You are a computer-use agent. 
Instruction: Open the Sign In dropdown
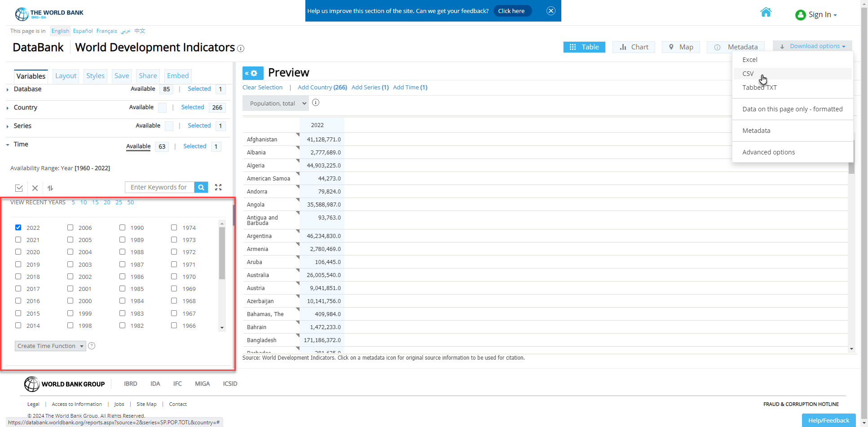point(823,15)
